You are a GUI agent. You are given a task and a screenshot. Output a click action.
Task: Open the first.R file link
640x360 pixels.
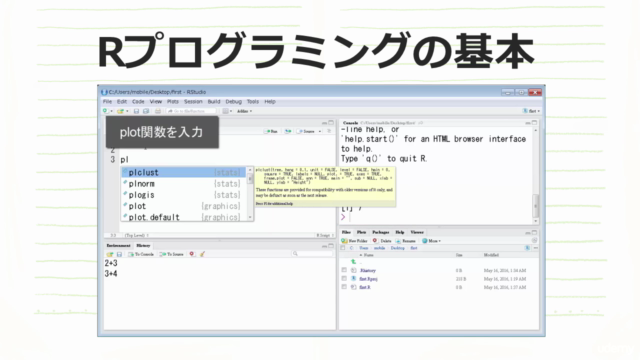pos(365,287)
